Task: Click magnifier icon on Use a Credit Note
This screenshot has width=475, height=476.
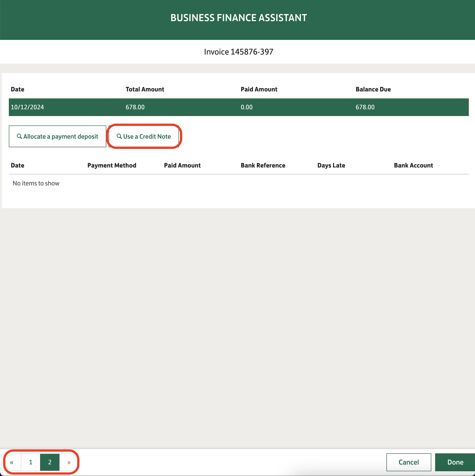Action: pyautogui.click(x=119, y=136)
